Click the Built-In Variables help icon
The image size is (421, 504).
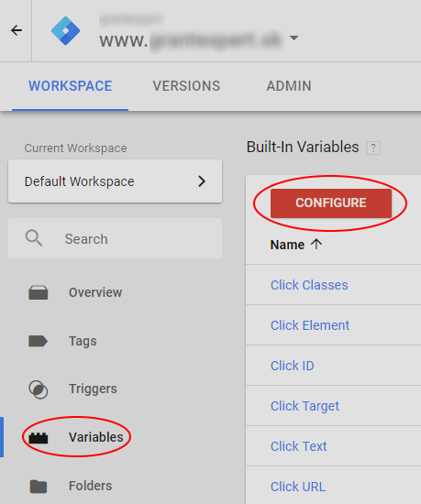click(x=373, y=148)
